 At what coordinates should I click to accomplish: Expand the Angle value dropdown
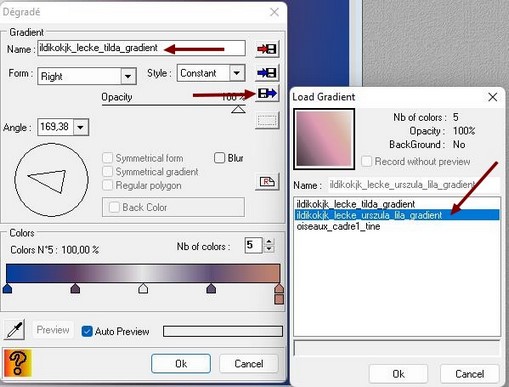[80, 127]
